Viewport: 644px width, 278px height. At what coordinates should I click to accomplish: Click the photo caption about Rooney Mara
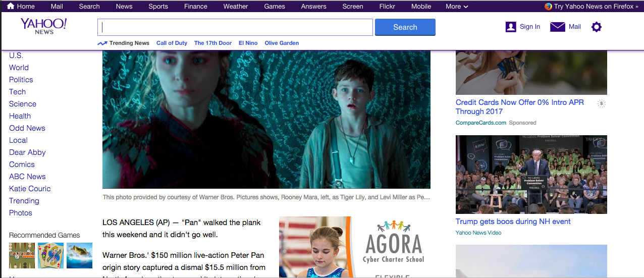tap(266, 197)
